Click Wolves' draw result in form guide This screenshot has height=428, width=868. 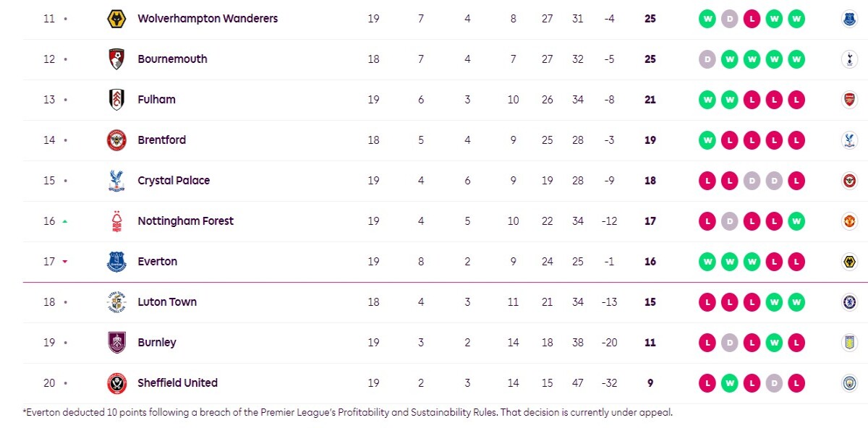(729, 19)
